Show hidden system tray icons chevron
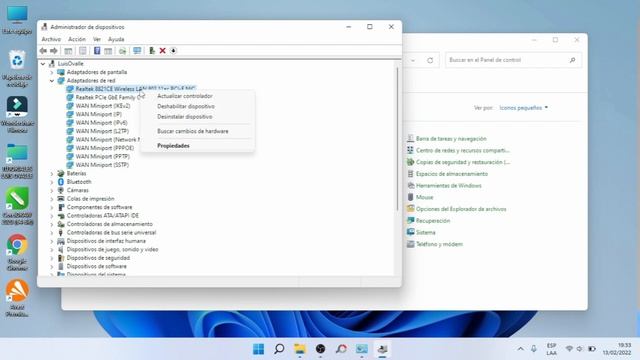The width and height of the screenshot is (640, 360). [520, 349]
